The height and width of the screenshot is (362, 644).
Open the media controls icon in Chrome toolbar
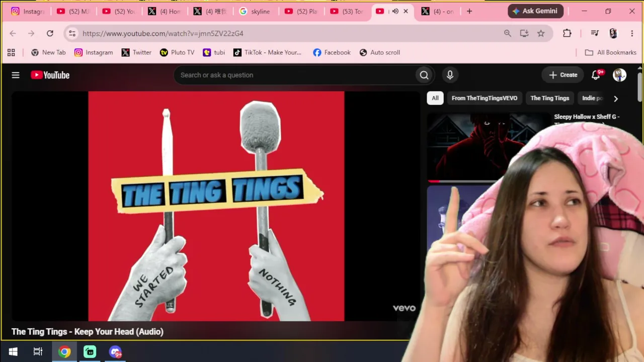click(595, 33)
